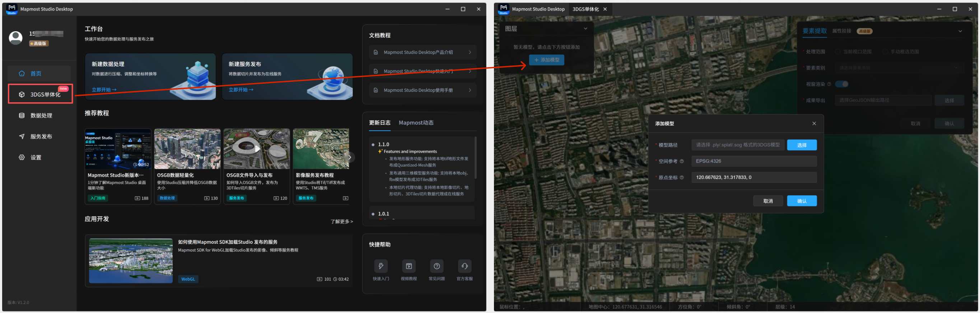Open the Mapmost Studio新版本 tutorial thumbnail

tap(118, 149)
